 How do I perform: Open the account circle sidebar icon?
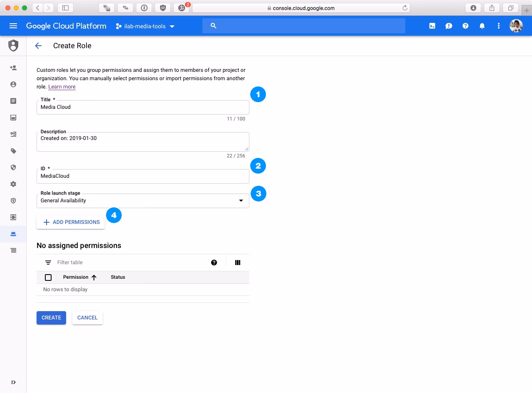[x=13, y=84]
